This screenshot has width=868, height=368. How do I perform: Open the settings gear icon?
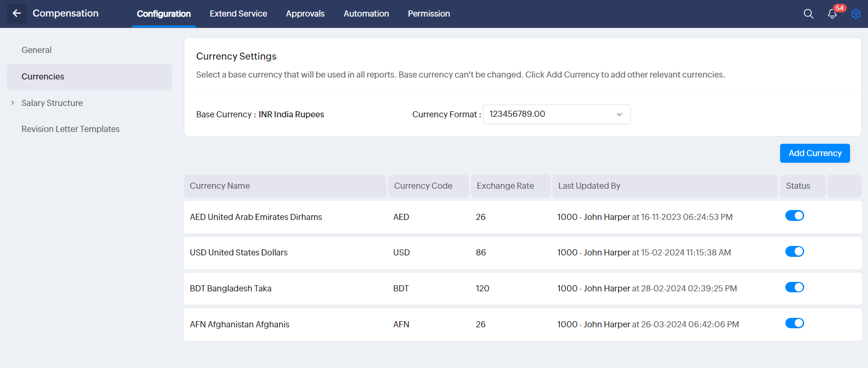856,14
